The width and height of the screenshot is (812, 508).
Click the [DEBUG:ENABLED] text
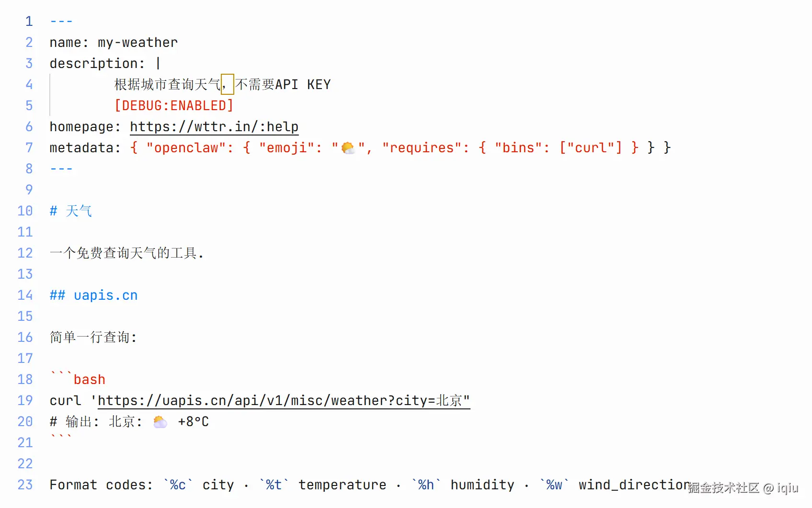(x=174, y=106)
